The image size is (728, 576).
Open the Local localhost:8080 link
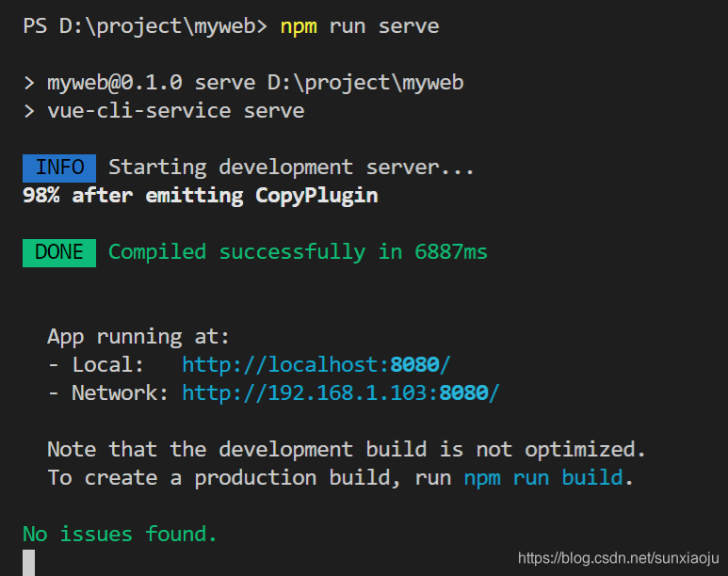[x=316, y=365]
